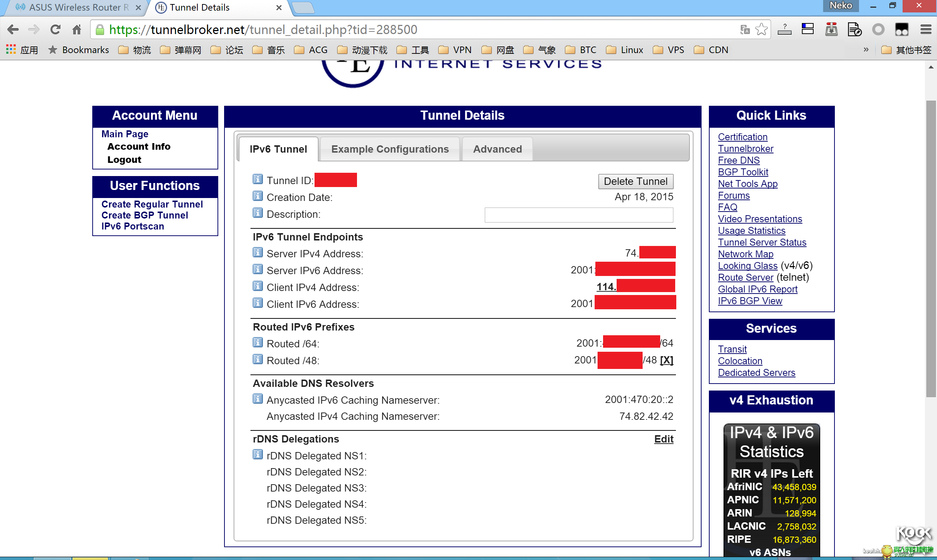Click the IPv4 & IPv6 Statistics widget
The width and height of the screenshot is (937, 560).
point(771,490)
